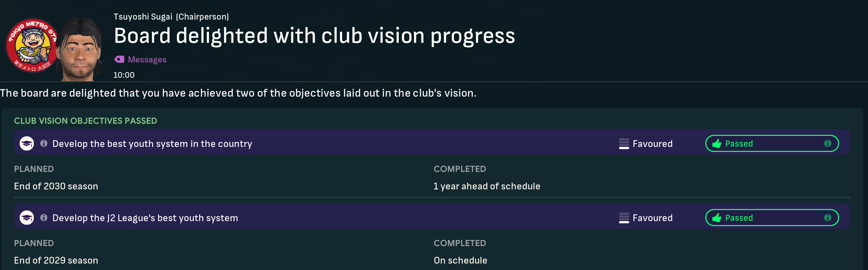This screenshot has height=270, width=868.
Task: Click the Passed button for J2 League objective
Action: tap(772, 218)
